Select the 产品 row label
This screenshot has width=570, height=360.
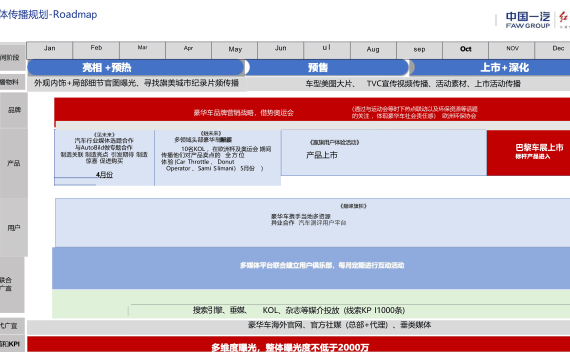pyautogui.click(x=14, y=163)
